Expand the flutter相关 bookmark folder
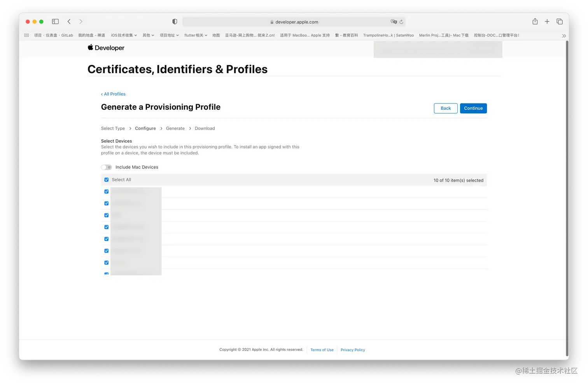 click(x=196, y=35)
